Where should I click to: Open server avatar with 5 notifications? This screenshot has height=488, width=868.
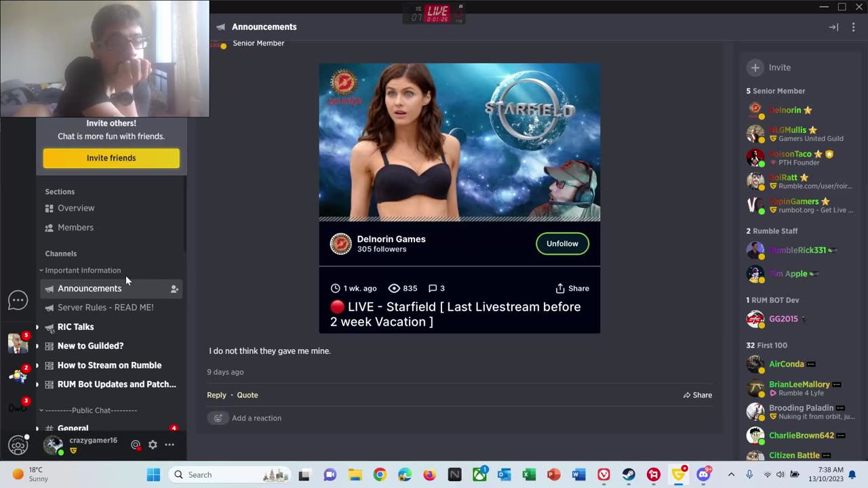[18, 343]
